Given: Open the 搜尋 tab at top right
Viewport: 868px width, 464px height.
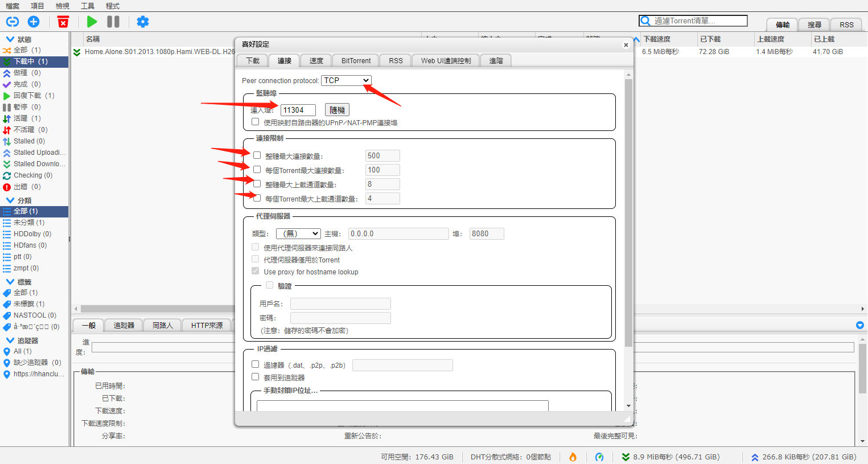Looking at the screenshot, I should [814, 24].
